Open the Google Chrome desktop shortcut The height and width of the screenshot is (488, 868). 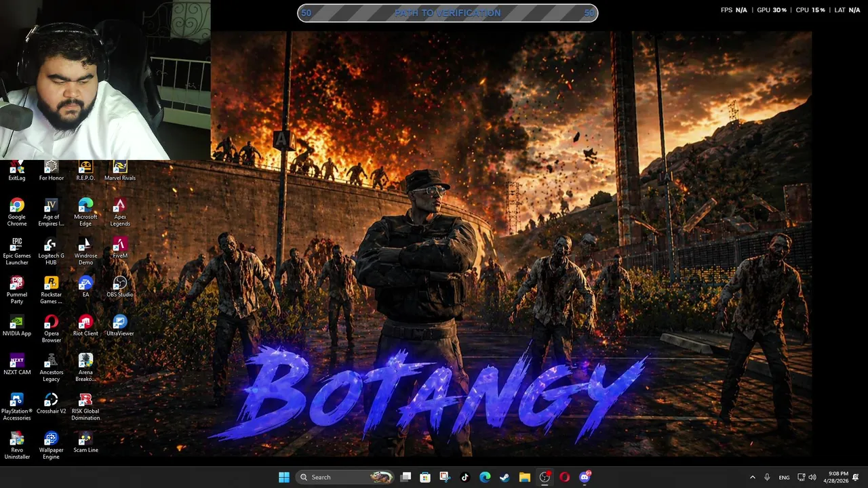pos(17,213)
